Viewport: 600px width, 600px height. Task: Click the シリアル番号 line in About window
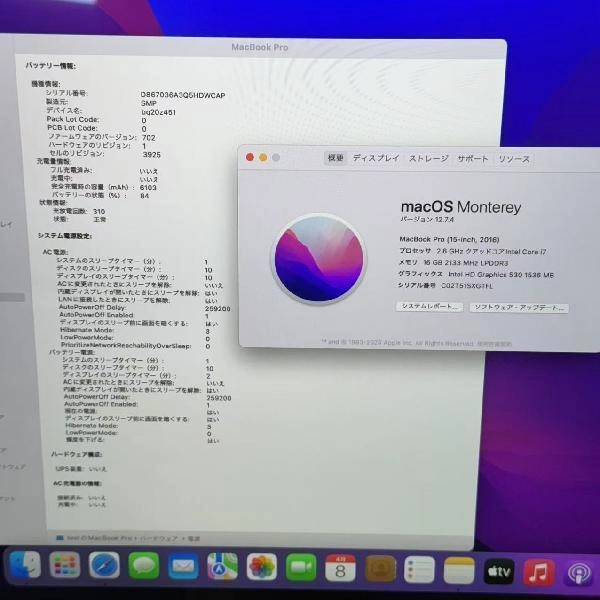point(445,285)
